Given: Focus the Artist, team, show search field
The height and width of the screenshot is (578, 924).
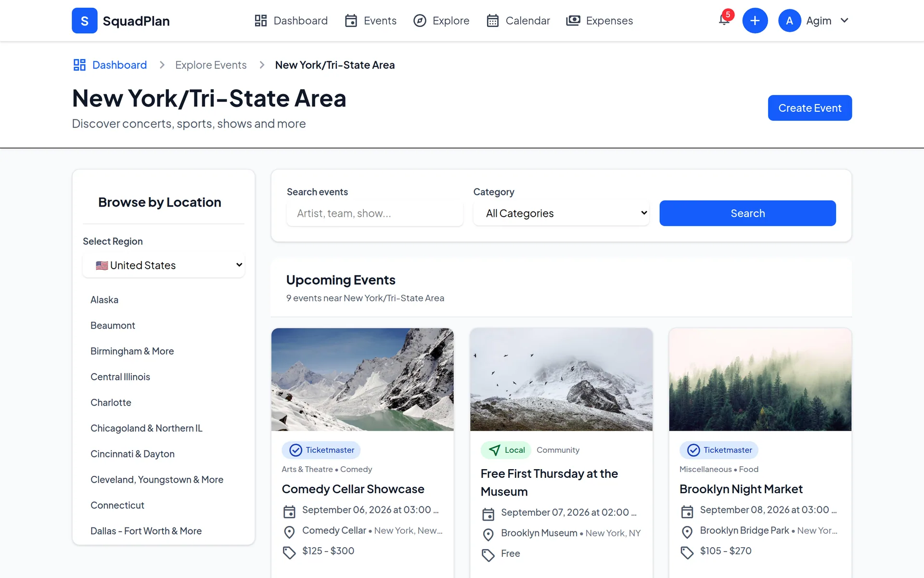Looking at the screenshot, I should [x=375, y=213].
